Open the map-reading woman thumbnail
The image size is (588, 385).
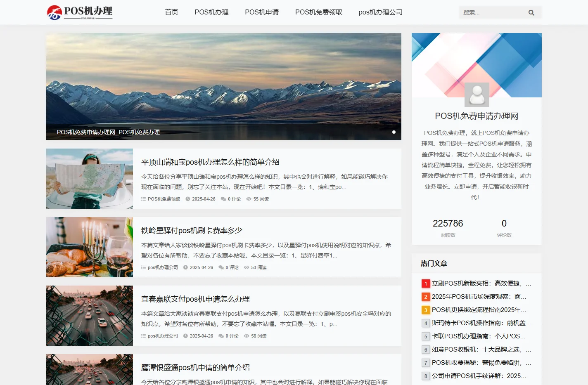tap(90, 179)
